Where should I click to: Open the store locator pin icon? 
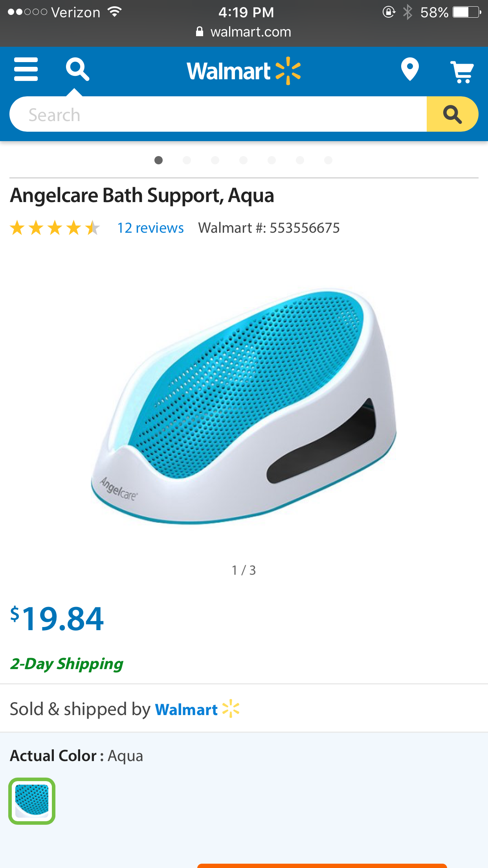pos(410,69)
